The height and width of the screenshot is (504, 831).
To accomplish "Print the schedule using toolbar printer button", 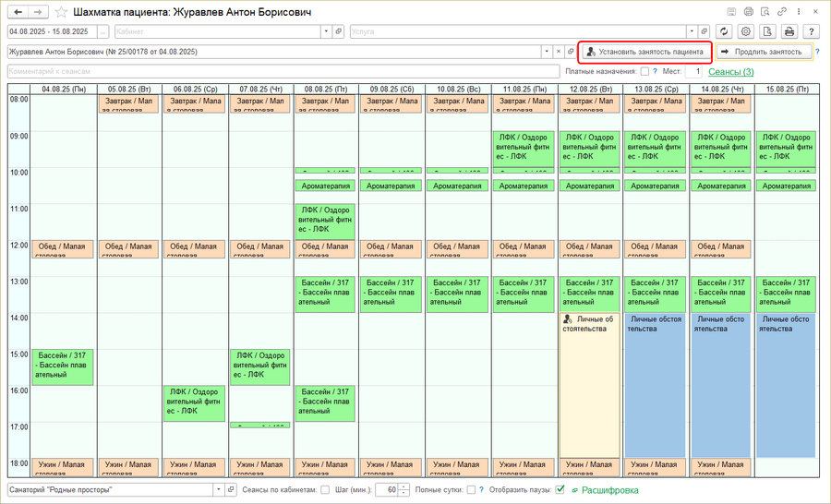I will pos(789,31).
